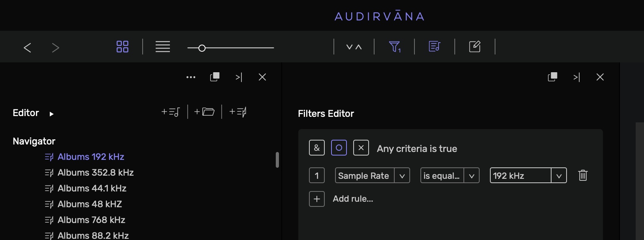Go back with the left arrow
Image resolution: width=644 pixels, height=240 pixels.
tap(27, 48)
